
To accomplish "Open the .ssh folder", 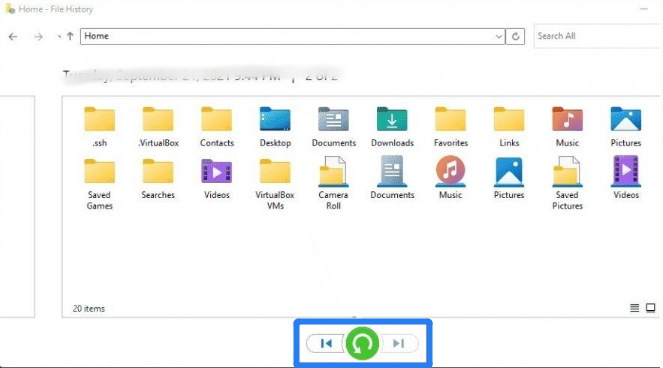I will (99, 127).
